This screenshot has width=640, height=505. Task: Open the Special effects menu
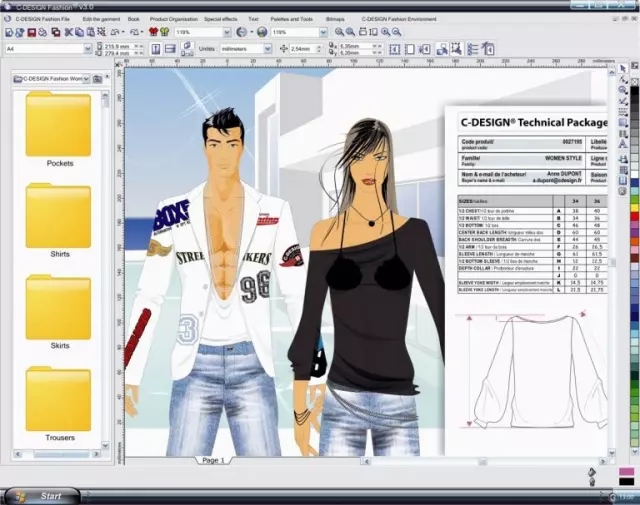coord(221,19)
